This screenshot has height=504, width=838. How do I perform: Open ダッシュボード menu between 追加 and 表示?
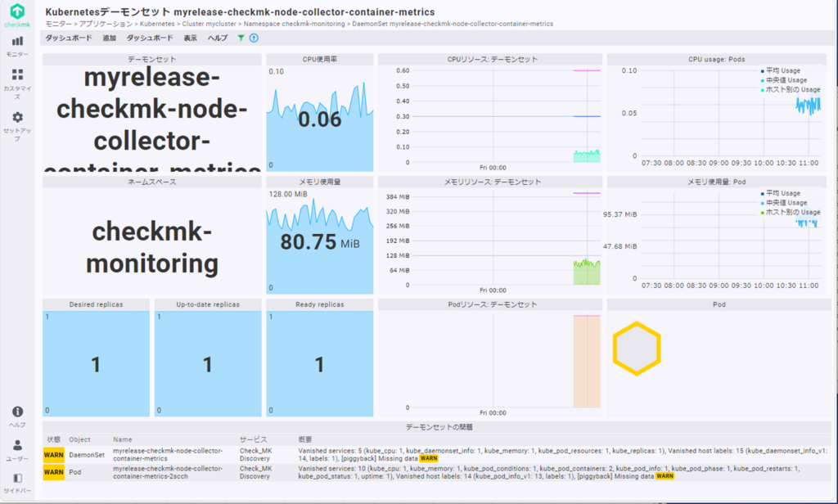(150, 38)
